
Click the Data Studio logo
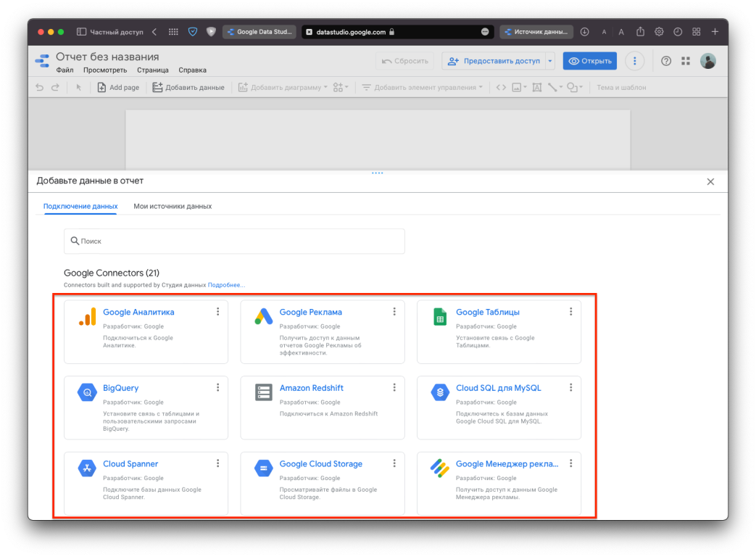(x=43, y=61)
